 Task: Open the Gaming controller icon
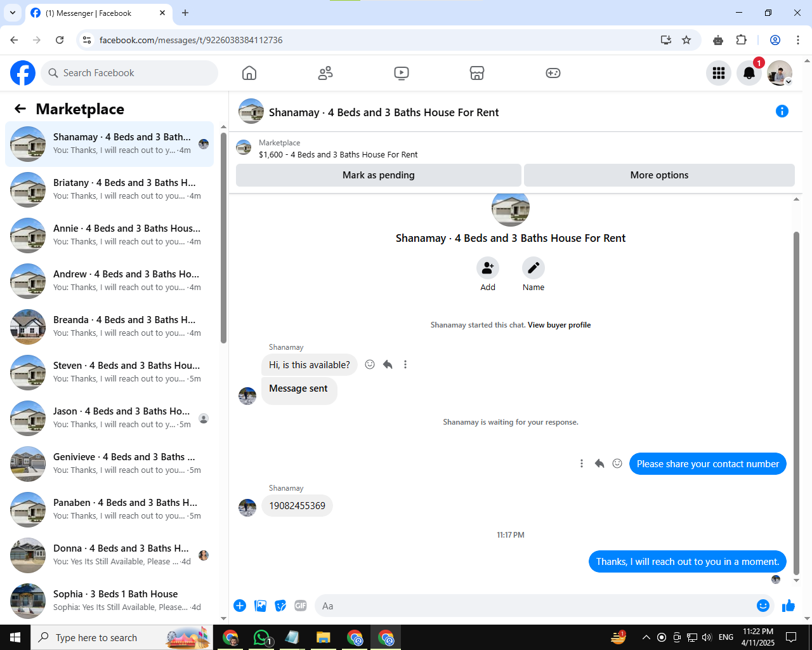553,73
